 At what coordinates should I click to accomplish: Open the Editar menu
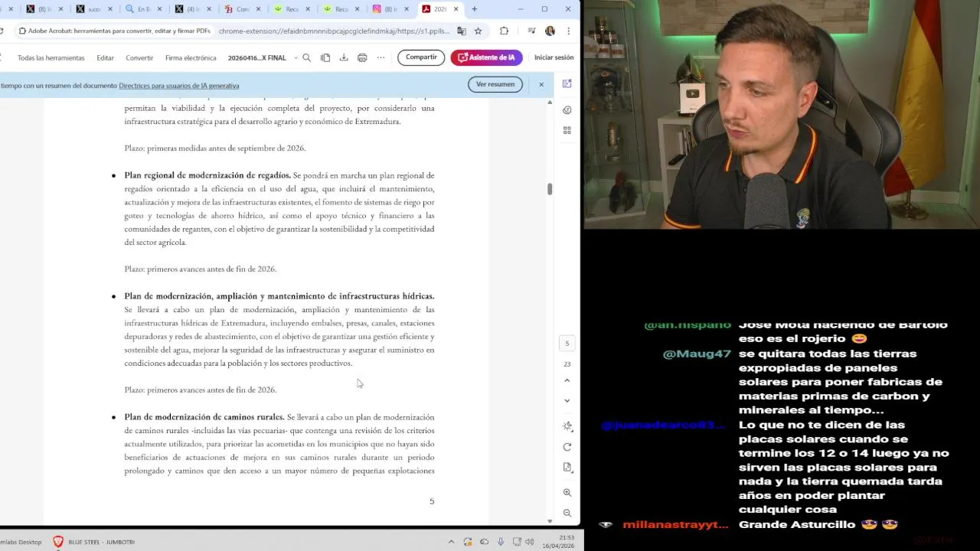[105, 57]
